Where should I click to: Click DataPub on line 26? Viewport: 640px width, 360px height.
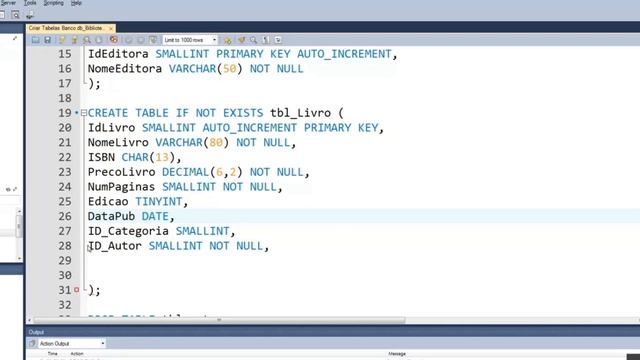[x=111, y=216]
